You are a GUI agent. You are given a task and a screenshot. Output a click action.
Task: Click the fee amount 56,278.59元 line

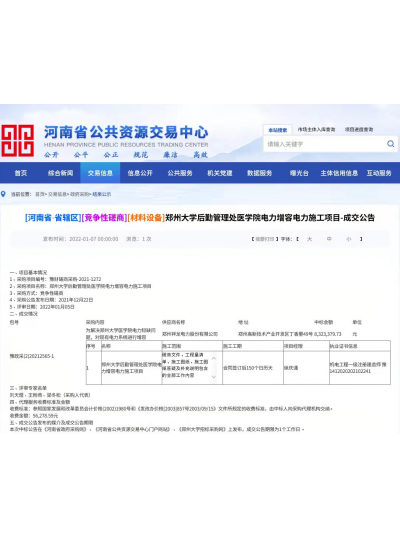point(34,416)
